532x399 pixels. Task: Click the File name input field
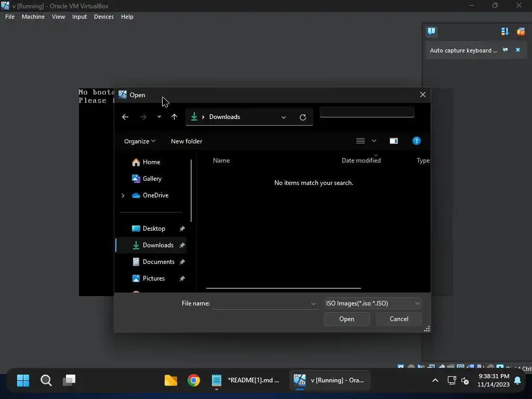point(261,303)
